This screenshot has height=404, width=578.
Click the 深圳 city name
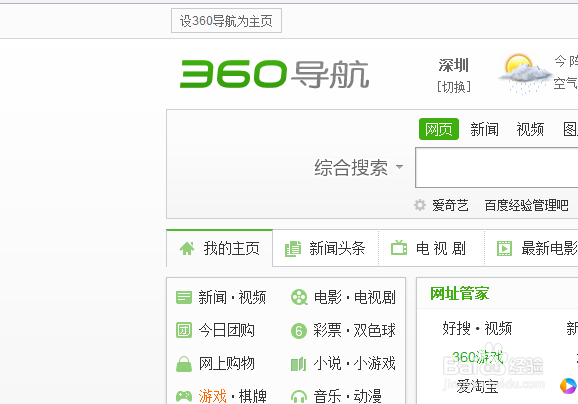point(454,65)
